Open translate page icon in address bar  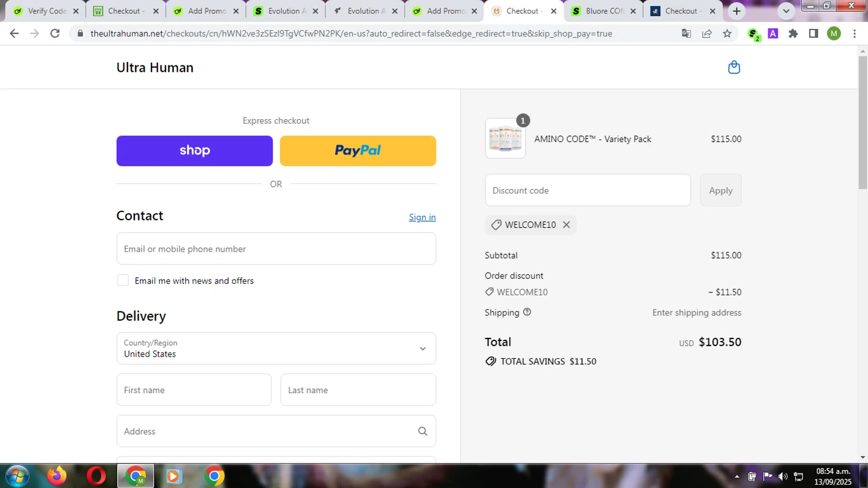click(686, 34)
